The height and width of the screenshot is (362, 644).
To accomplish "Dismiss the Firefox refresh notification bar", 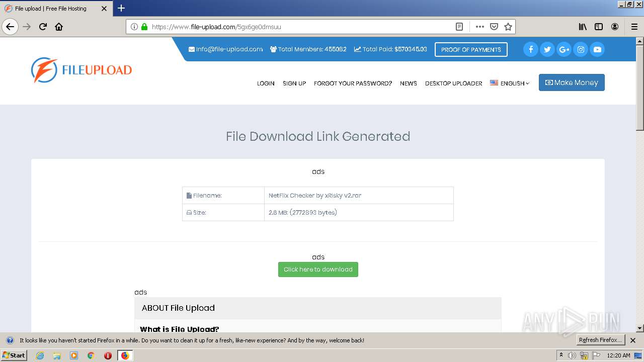I will 633,340.
